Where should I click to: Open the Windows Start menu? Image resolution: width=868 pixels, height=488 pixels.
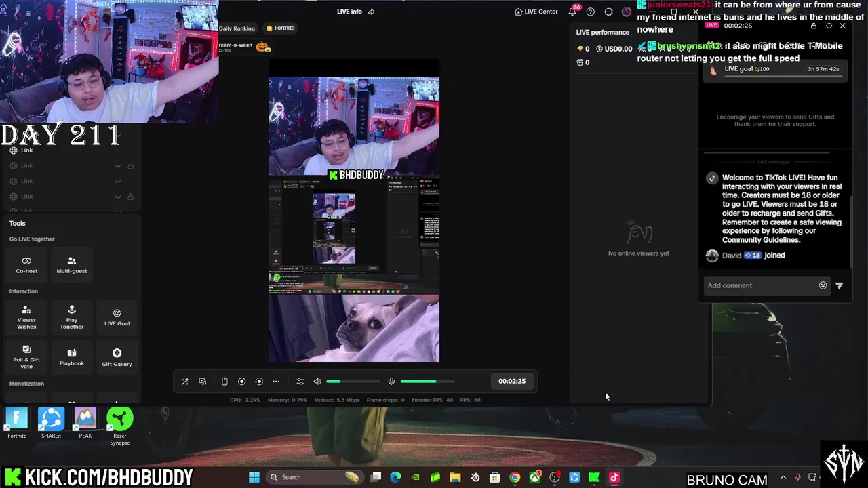click(x=254, y=477)
